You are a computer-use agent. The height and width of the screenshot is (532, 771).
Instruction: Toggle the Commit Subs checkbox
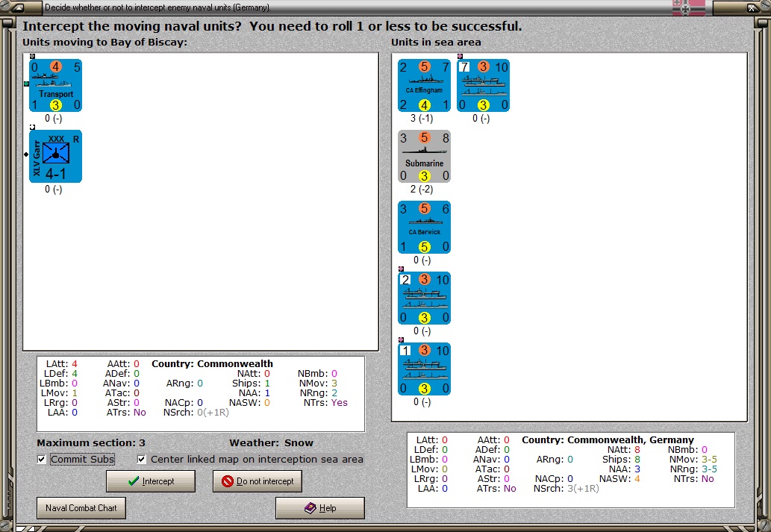[x=42, y=459]
